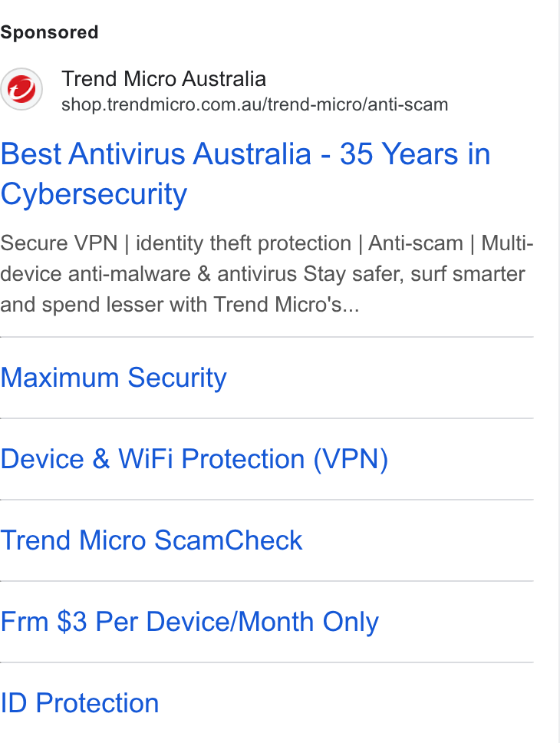
Task: Click the red Trend Micro logo icon
Action: 21,89
